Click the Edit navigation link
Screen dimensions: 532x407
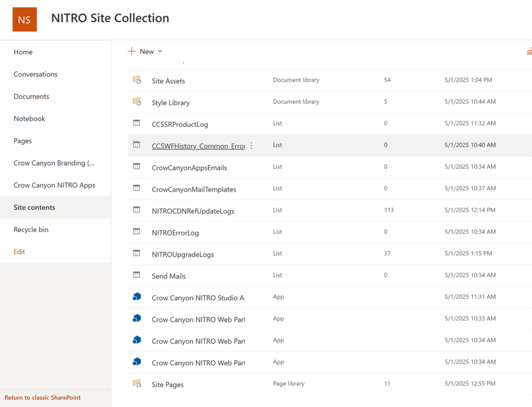coord(19,252)
